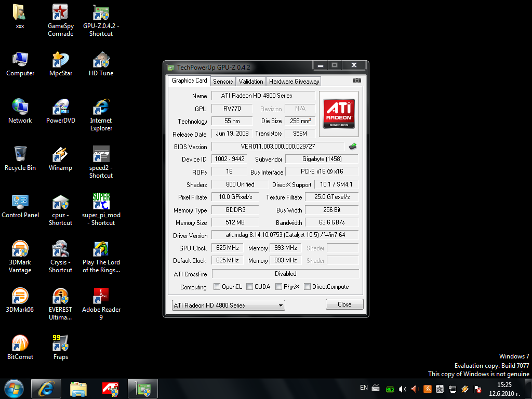532x399 pixels.
Task: Click the GPU-Z screenshot camera icon
Action: pyautogui.click(x=356, y=81)
